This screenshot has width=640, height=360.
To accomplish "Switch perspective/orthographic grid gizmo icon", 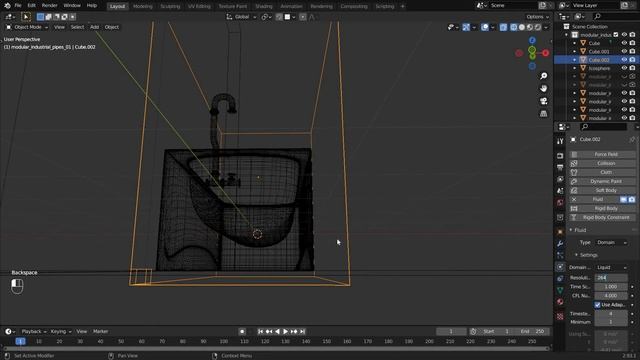I will pyautogui.click(x=544, y=114).
